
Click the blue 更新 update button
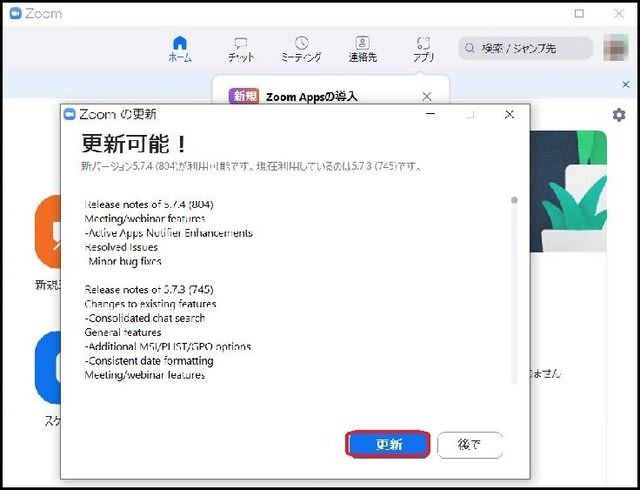pos(388,444)
